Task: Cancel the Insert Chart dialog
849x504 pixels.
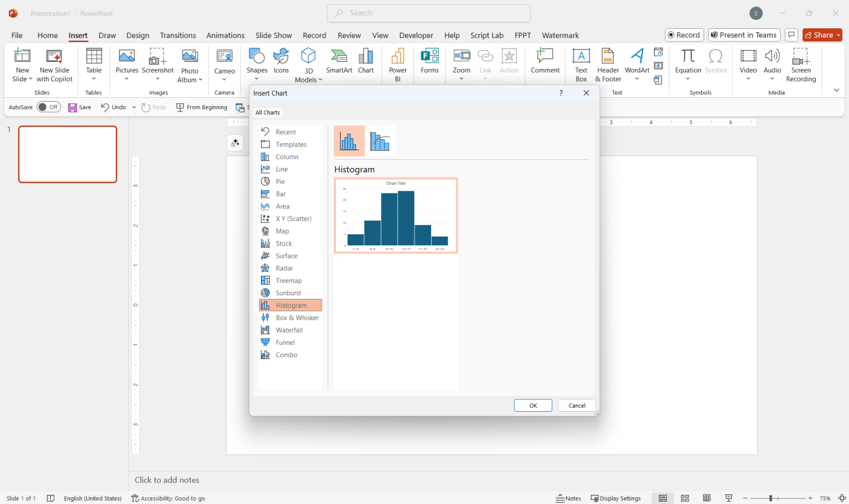Action: (577, 406)
